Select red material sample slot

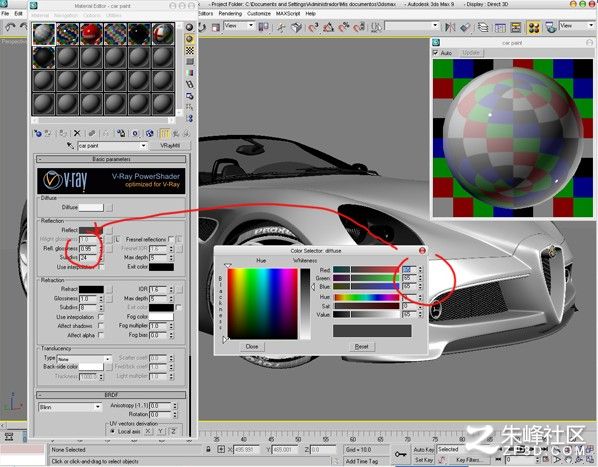click(x=91, y=34)
